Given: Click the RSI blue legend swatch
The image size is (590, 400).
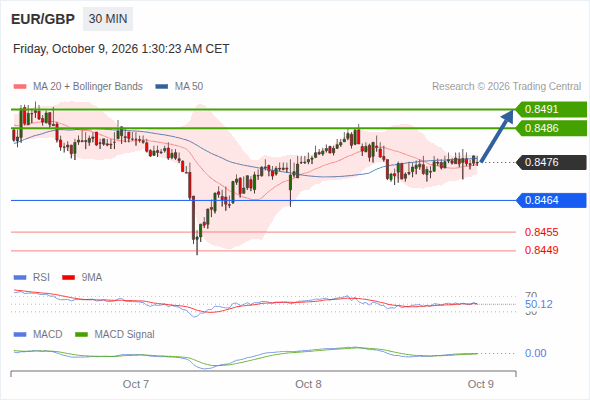Looking at the screenshot, I should [20, 278].
